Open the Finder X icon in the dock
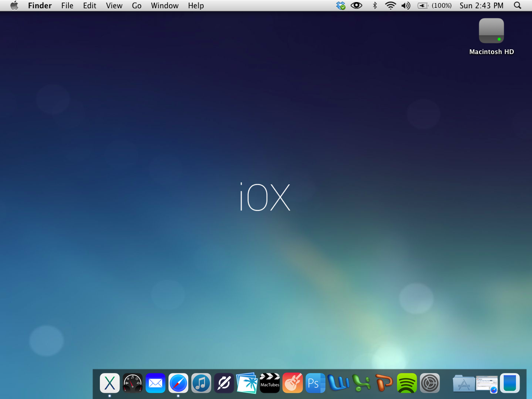Image resolution: width=532 pixels, height=399 pixels. [x=110, y=383]
